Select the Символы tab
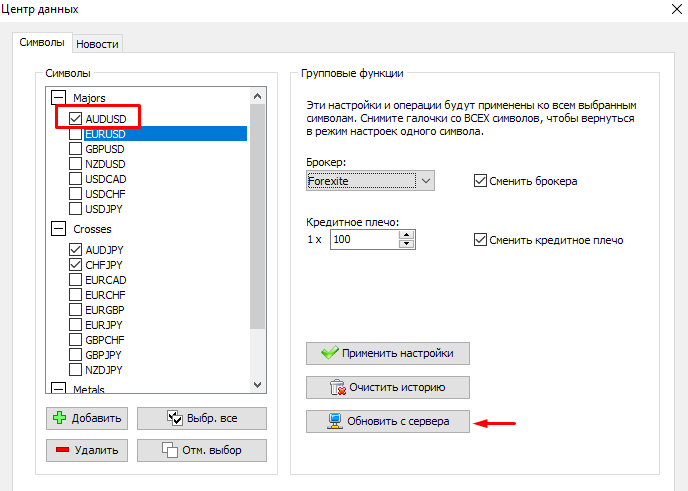The height and width of the screenshot is (491, 688). click(x=43, y=43)
